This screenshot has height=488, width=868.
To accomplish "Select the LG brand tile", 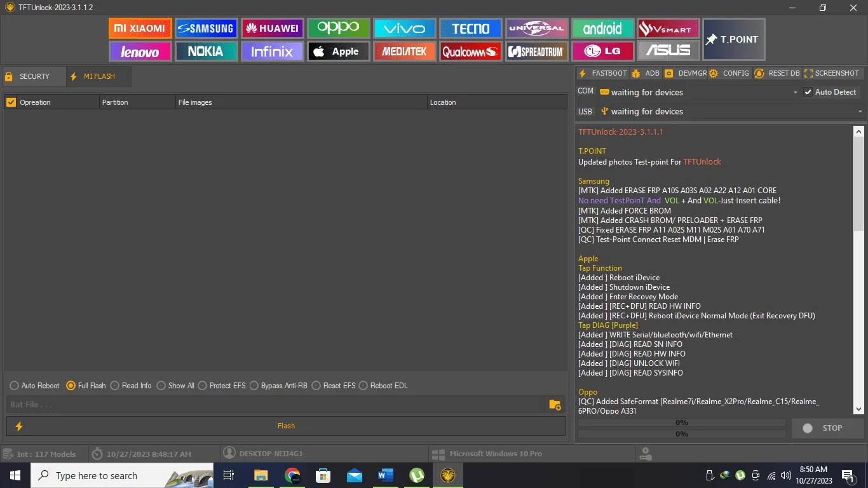I will click(x=602, y=51).
